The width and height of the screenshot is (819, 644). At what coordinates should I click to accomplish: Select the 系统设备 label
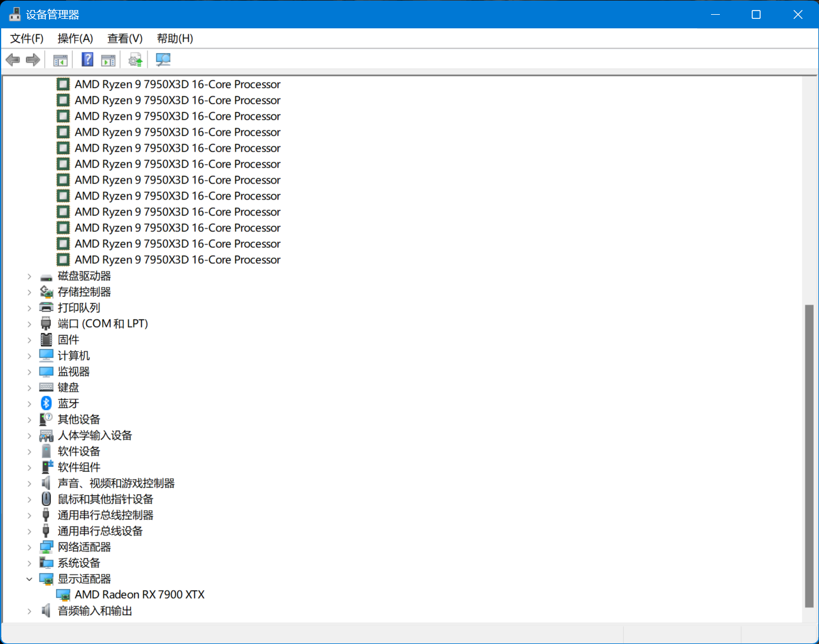pos(79,563)
